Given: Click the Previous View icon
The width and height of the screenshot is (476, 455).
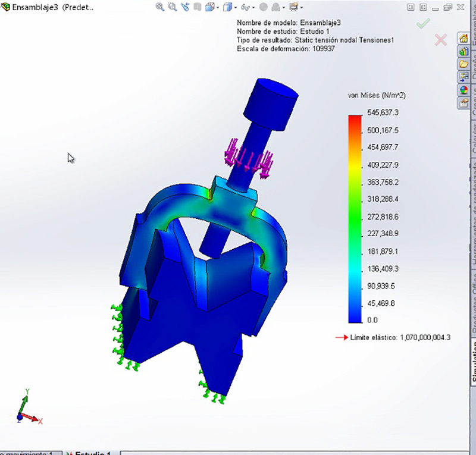Looking at the screenshot, I should pos(185,7).
